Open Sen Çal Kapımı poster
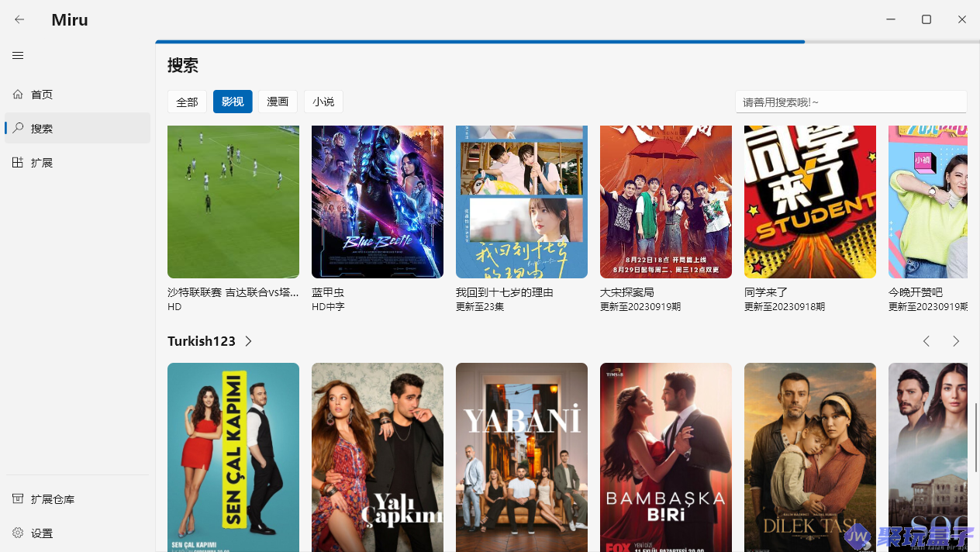 pos(233,457)
